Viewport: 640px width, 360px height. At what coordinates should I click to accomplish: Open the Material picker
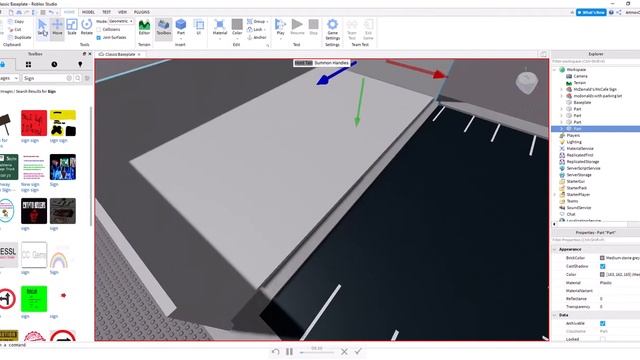click(x=220, y=28)
